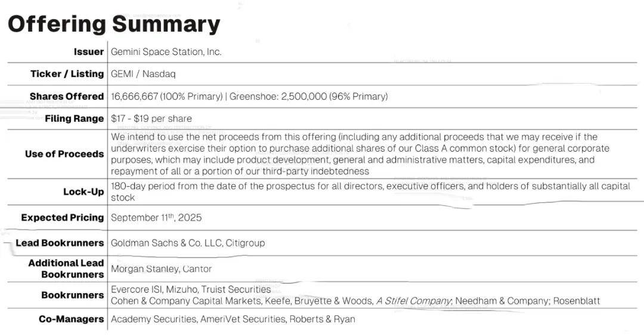Click the Offering Summary heading
This screenshot has height=335, width=644.
[113, 24]
